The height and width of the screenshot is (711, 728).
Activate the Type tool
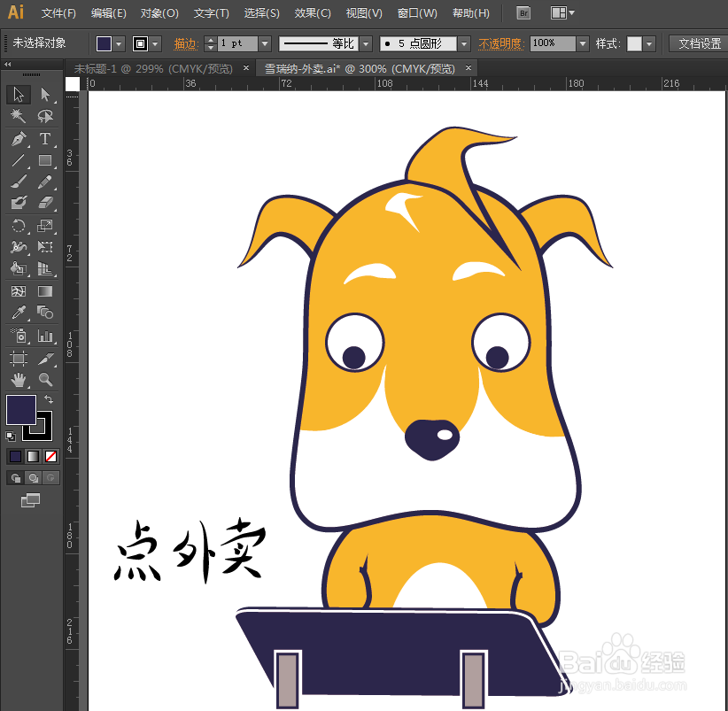(44, 139)
